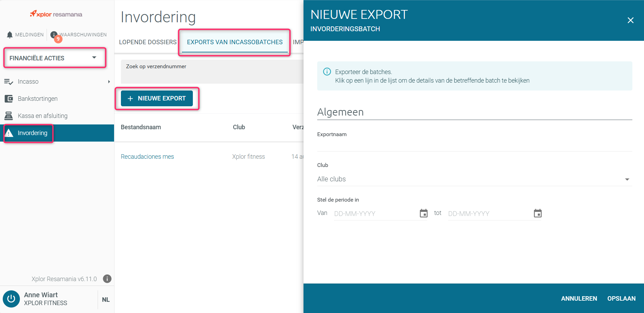Click the Annuleren button
Image resolution: width=644 pixels, height=313 pixels.
click(x=579, y=299)
